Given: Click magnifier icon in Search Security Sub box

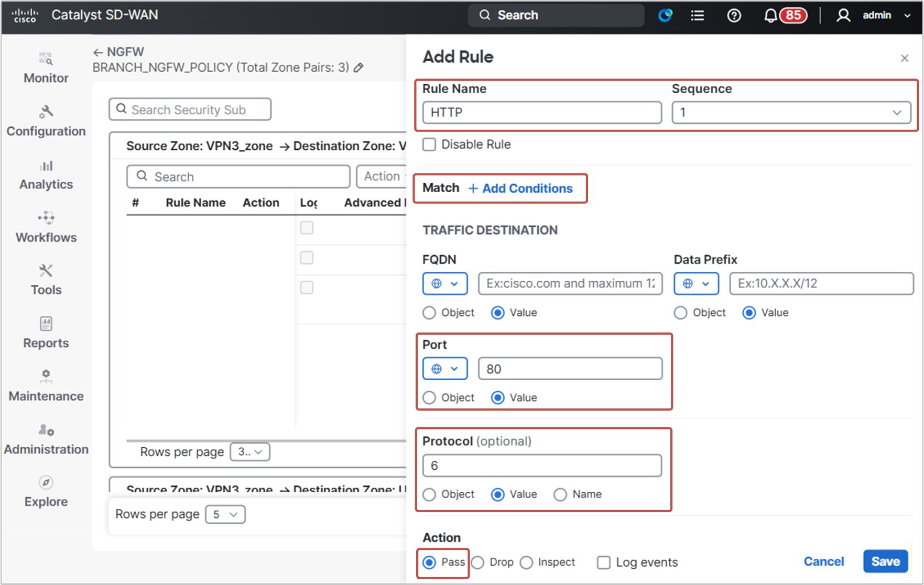Looking at the screenshot, I should [122, 108].
